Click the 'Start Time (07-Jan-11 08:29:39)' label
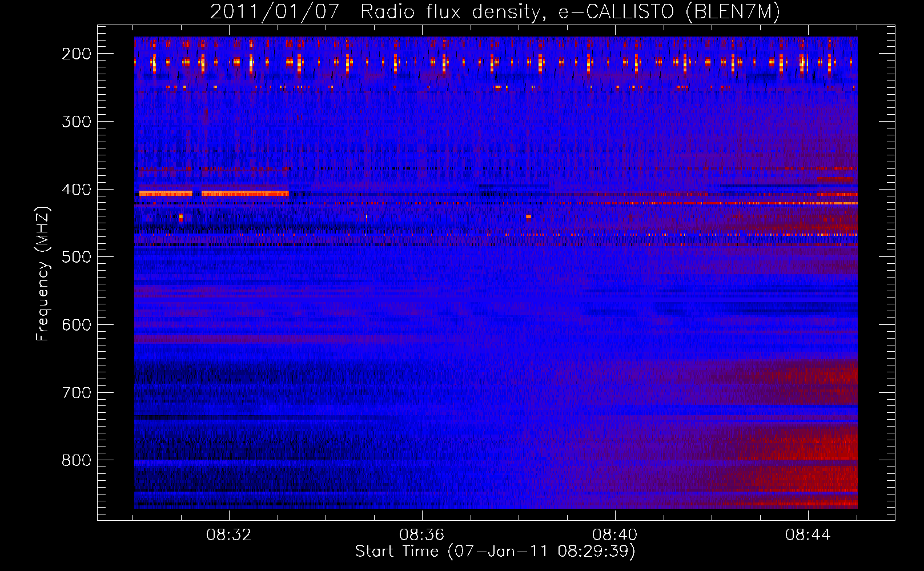The image size is (924, 571). click(495, 551)
